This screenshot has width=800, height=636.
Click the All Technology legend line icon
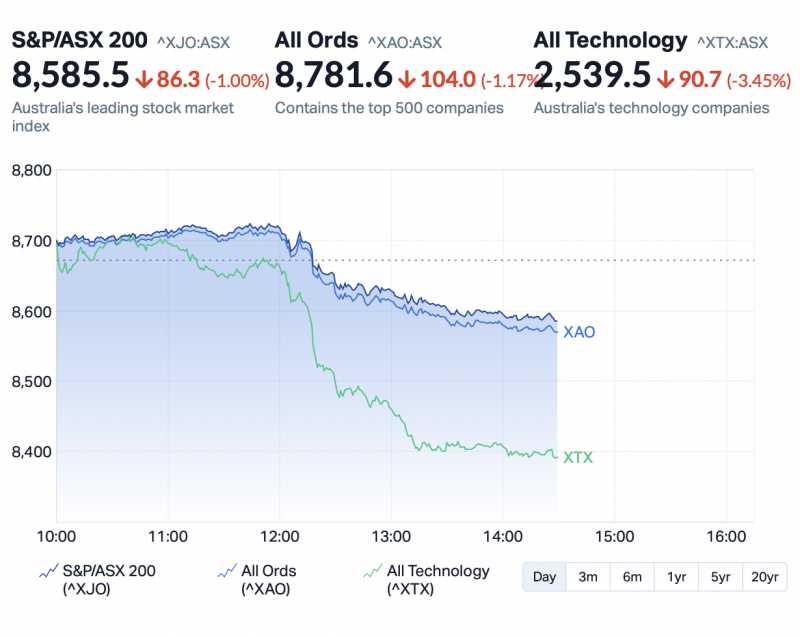pos(371,572)
